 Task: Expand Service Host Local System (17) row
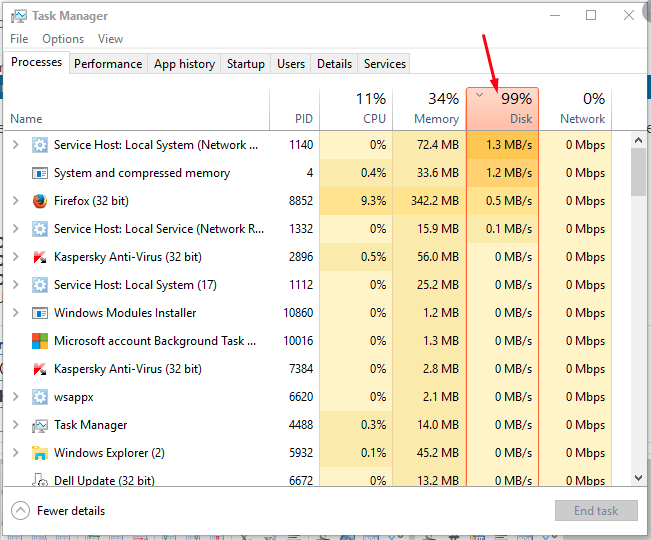[x=16, y=285]
